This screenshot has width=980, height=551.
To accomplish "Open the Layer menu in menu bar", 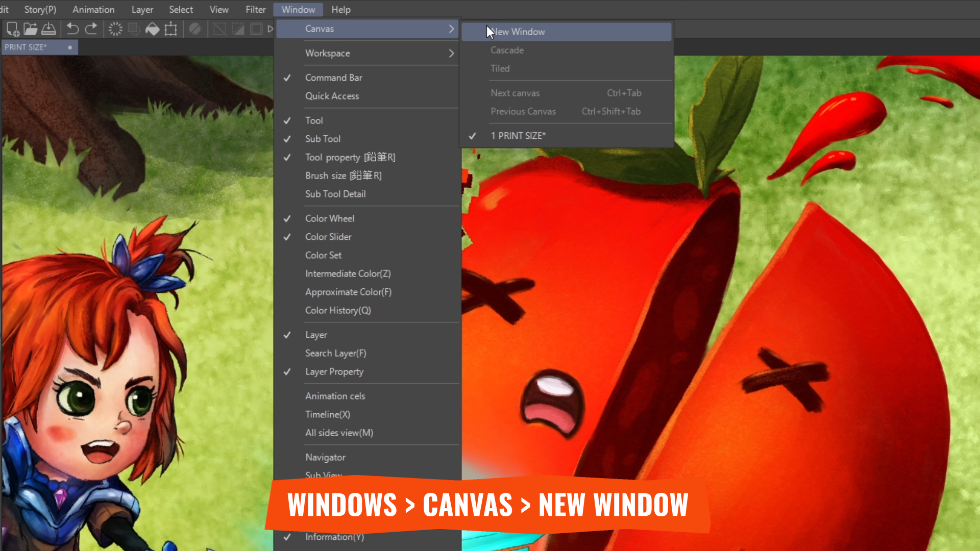I will tap(142, 10).
